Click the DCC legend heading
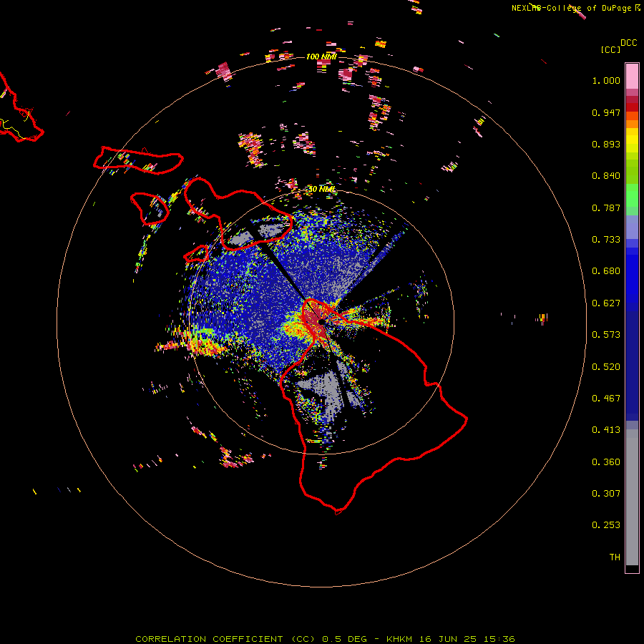The image size is (644, 644). pyautogui.click(x=629, y=43)
